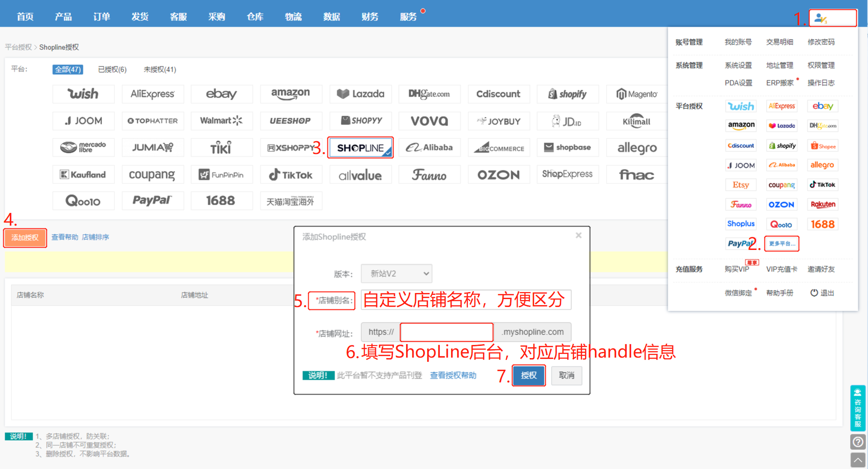Choose the eBay platform tile in grid
The height and width of the screenshot is (469, 868).
tap(222, 94)
